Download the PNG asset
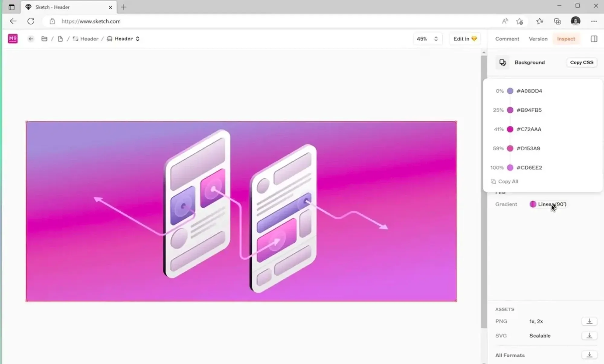The image size is (604, 364). tap(589, 321)
